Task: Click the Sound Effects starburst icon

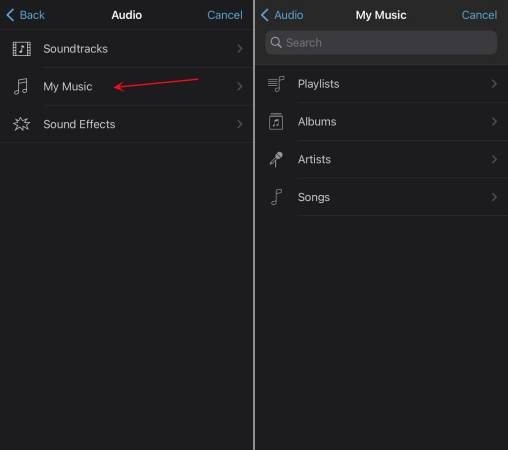Action: [22, 124]
